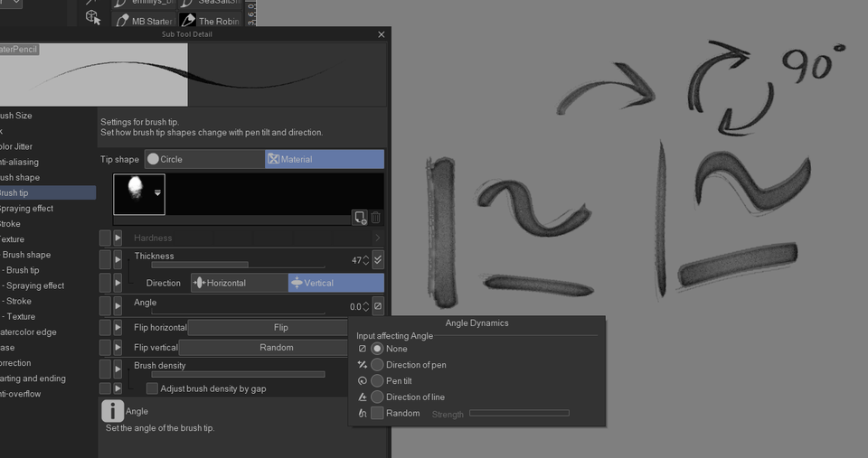Screen dimensions: 868x458
Task: Open the Flip vertical Random dropdown
Action: pyautogui.click(x=263, y=348)
